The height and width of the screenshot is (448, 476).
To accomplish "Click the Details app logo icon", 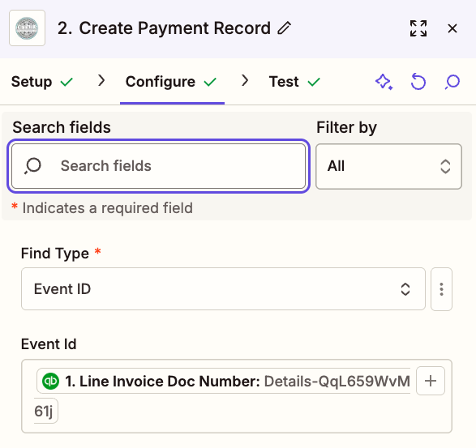I will 27,28.
